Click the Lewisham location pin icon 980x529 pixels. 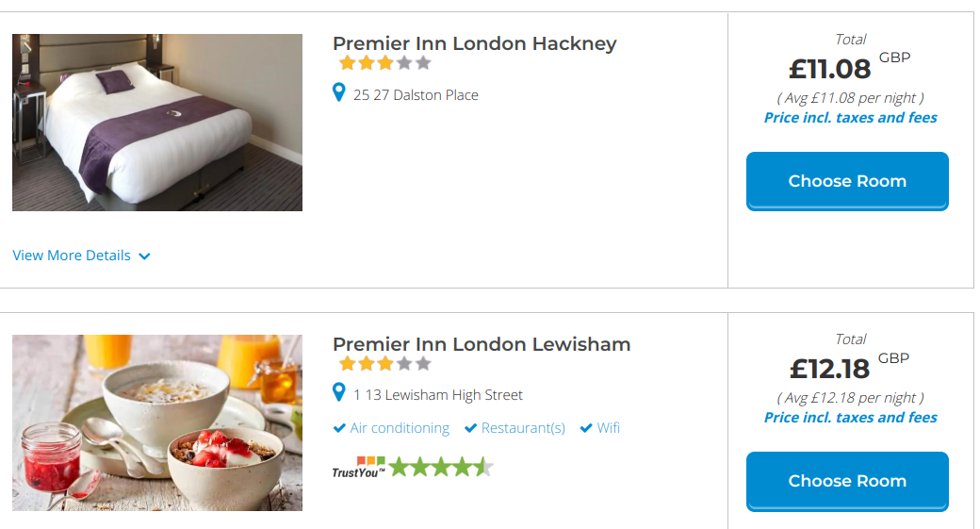click(x=339, y=392)
